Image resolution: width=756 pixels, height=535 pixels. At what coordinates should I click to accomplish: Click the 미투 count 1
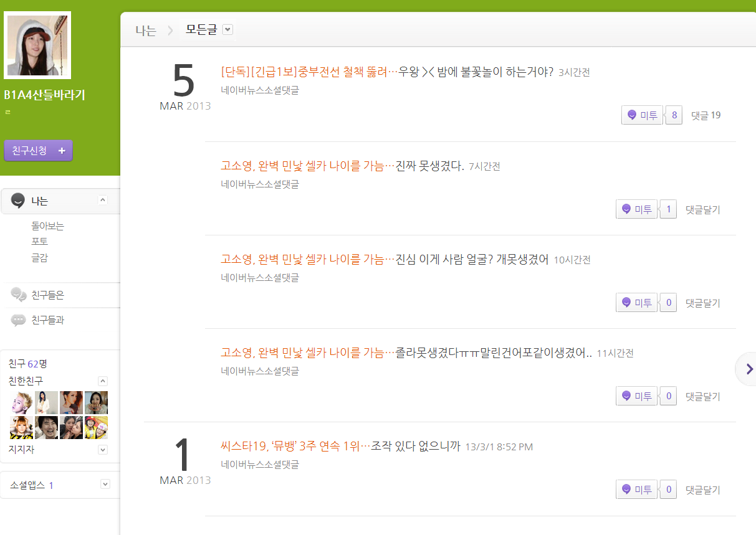(668, 209)
